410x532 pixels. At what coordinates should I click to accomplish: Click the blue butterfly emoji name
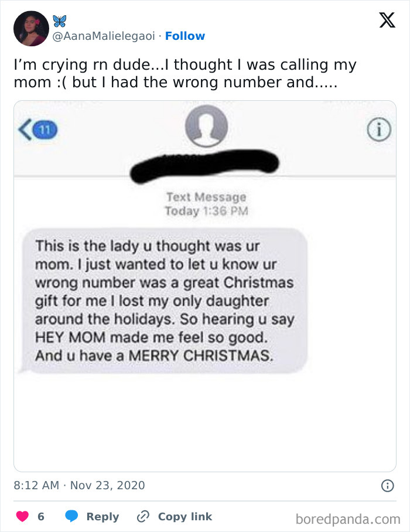60,21
